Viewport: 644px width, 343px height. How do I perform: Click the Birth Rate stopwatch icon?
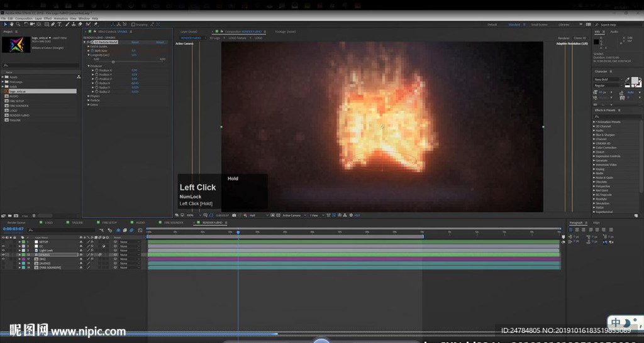(92, 50)
